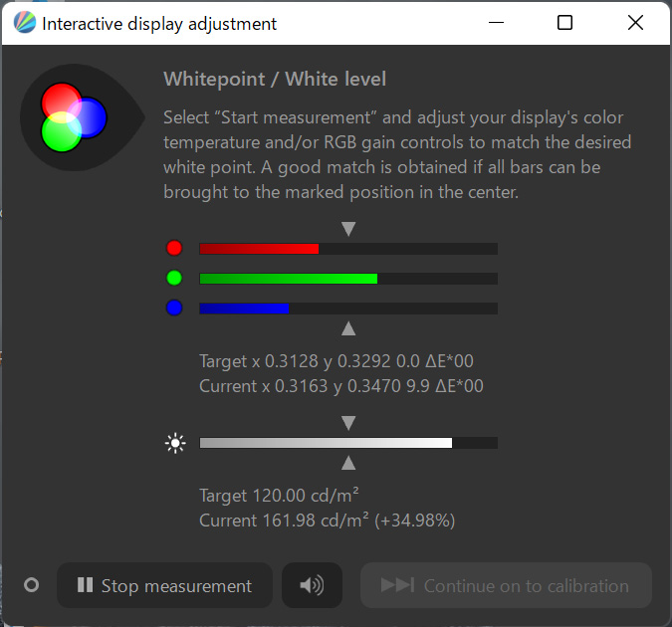The width and height of the screenshot is (672, 627).
Task: Click the red gain level bar
Action: click(x=348, y=249)
